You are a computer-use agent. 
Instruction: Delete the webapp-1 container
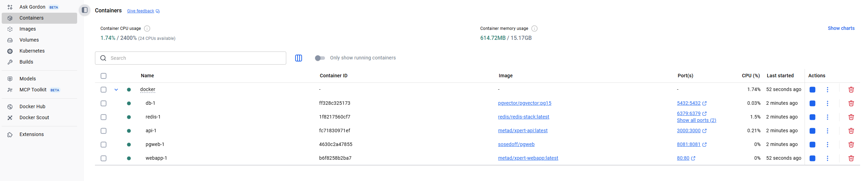coord(851,158)
